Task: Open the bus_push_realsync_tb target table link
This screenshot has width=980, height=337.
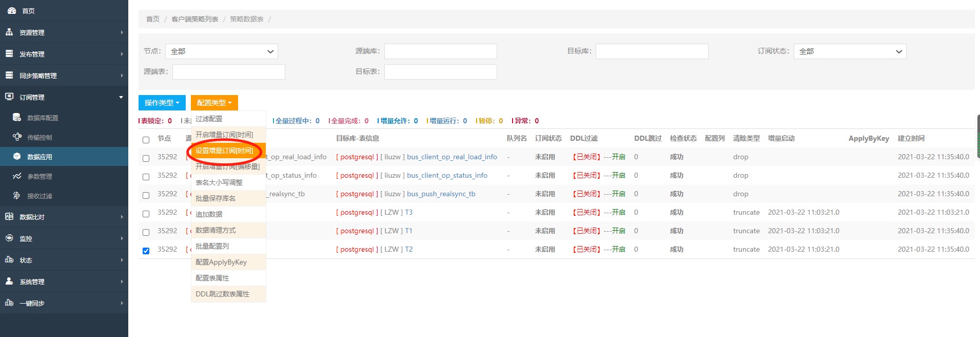Action: (x=441, y=194)
